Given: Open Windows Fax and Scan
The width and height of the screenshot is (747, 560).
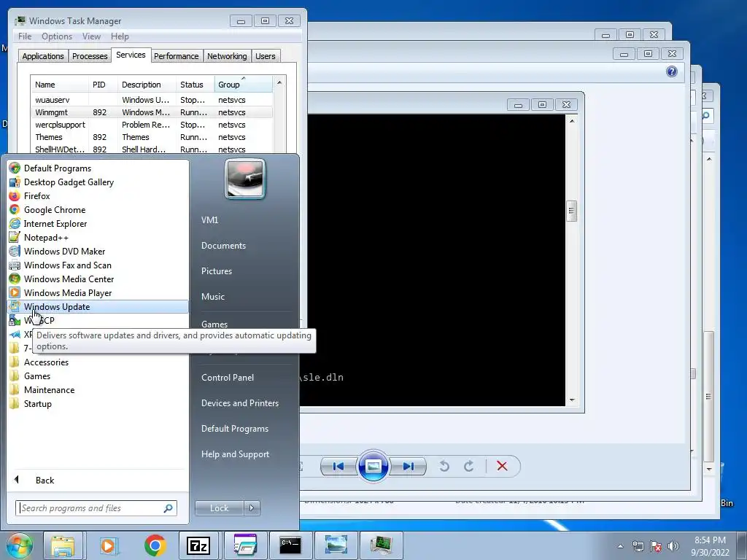Looking at the screenshot, I should point(67,265).
